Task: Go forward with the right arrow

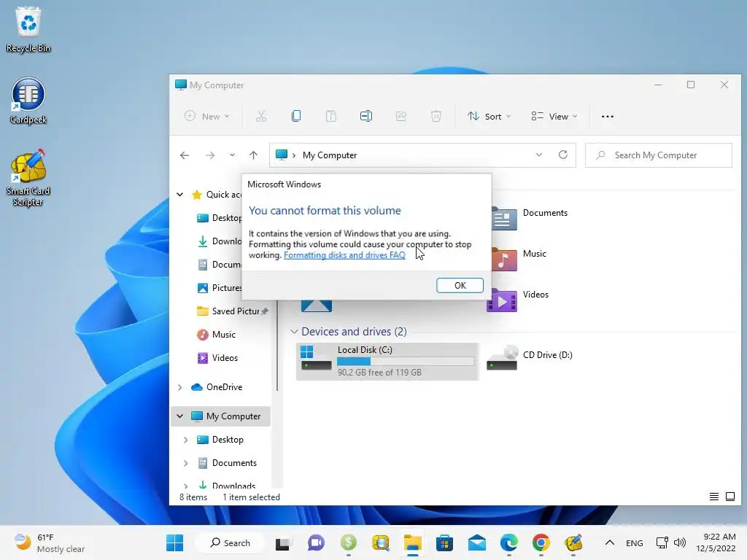Action: coord(210,155)
